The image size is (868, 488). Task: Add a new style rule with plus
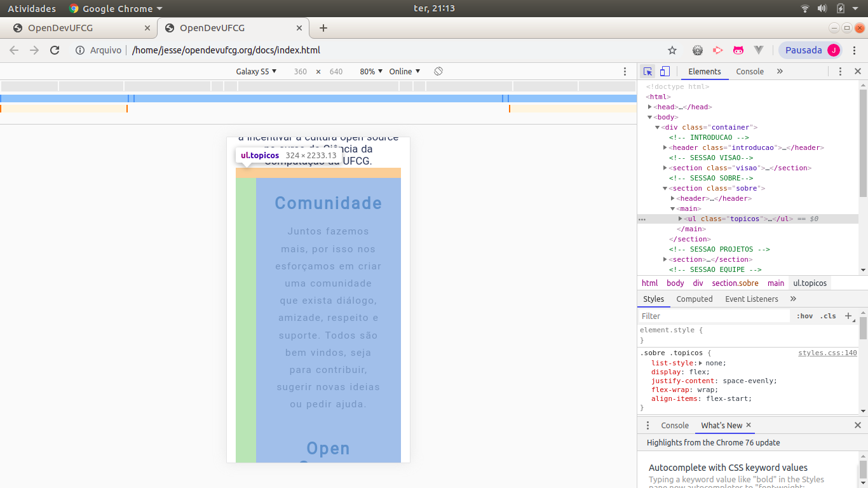(x=848, y=316)
